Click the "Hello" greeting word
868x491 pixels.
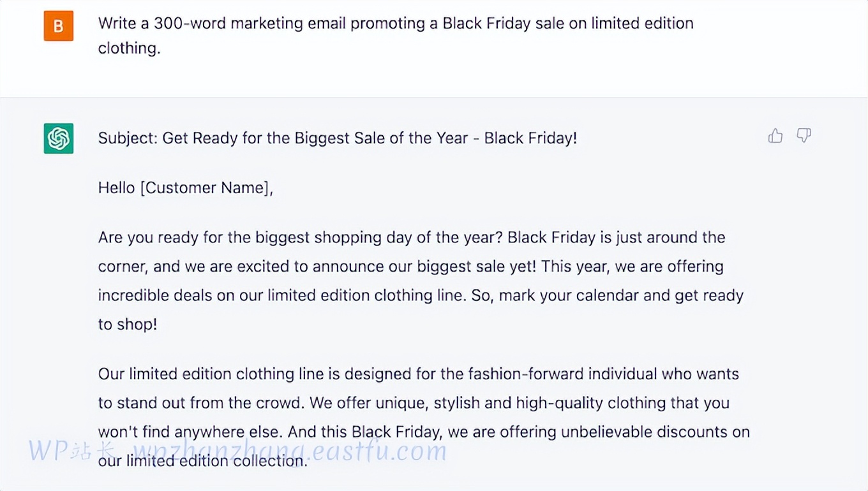coord(116,187)
